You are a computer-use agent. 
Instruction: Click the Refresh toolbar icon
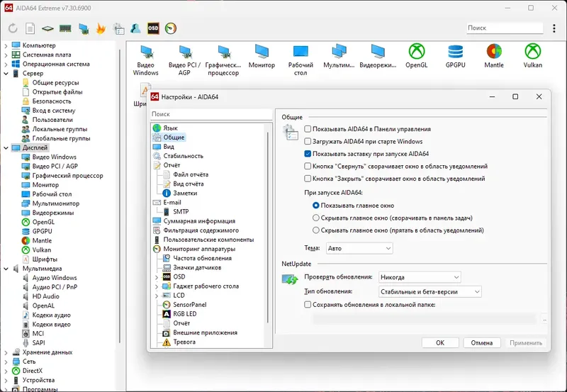point(13,28)
